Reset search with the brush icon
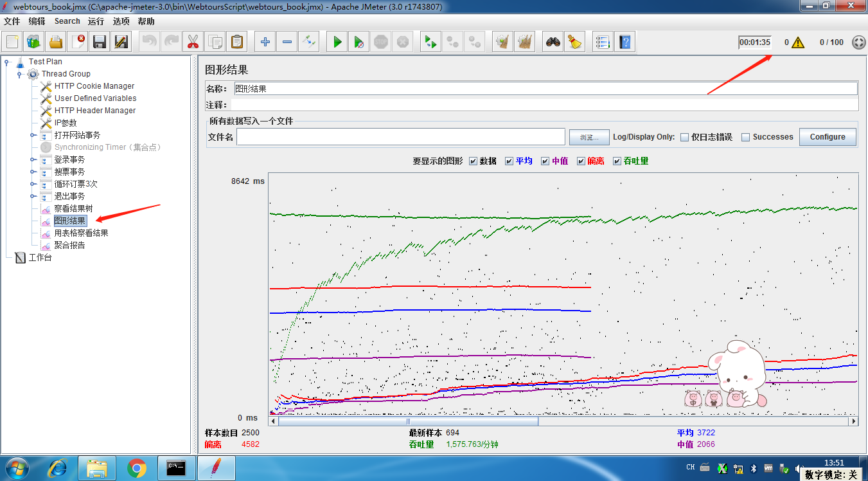The height and width of the screenshot is (481, 868). (575, 42)
